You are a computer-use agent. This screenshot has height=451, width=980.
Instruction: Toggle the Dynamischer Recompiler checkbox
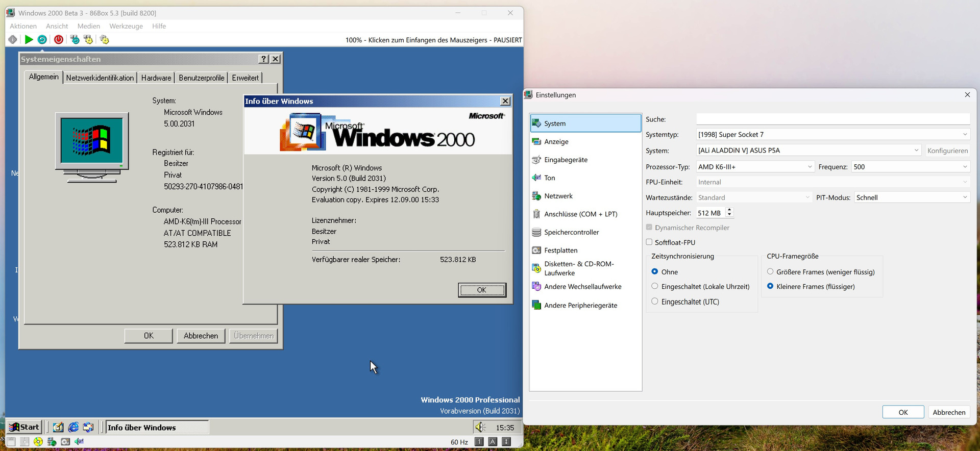649,228
